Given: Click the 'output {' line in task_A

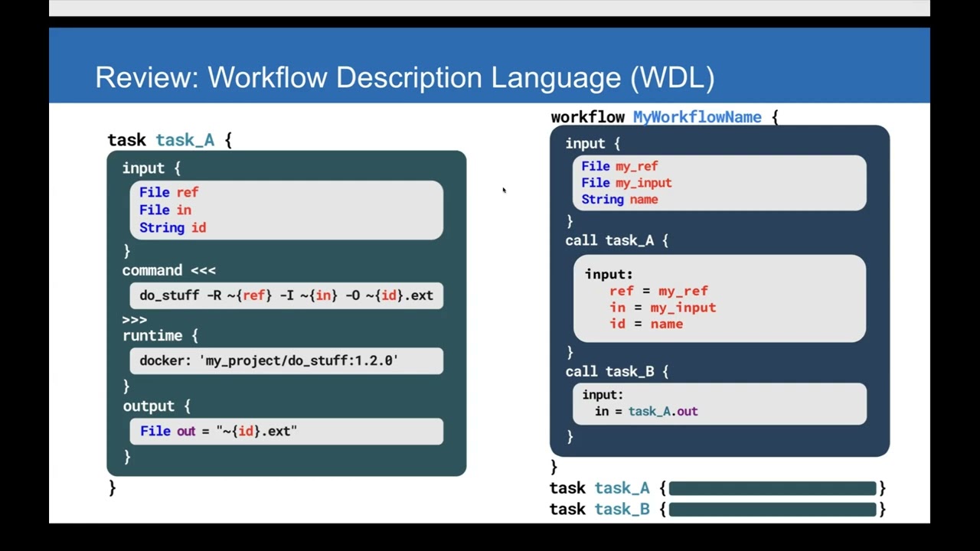Looking at the screenshot, I should pyautogui.click(x=157, y=406).
